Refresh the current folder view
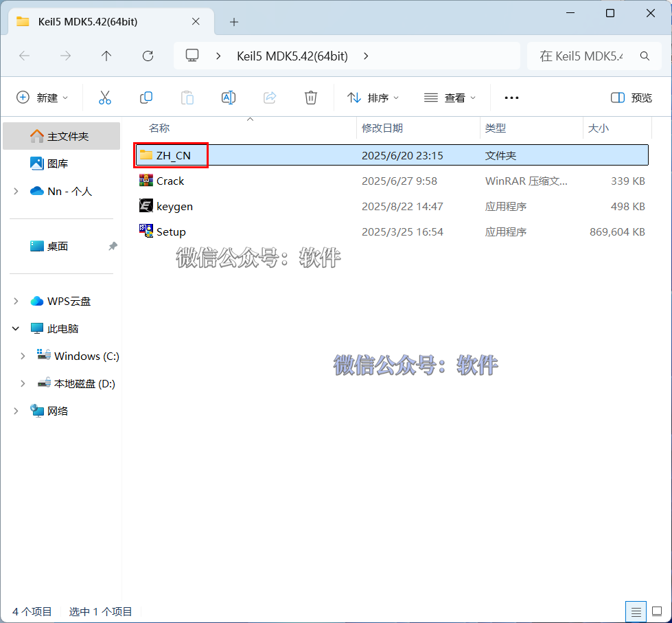Screen dimensions: 672x623 [148, 56]
